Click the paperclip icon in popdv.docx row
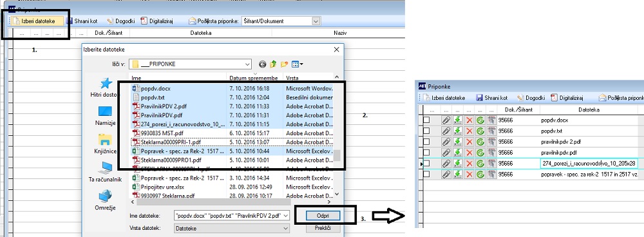This screenshot has width=644, height=237. [446, 120]
